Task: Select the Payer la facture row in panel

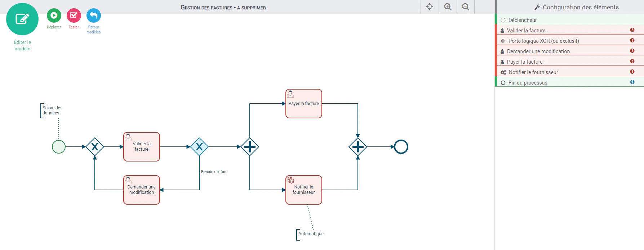Action: coord(570,62)
